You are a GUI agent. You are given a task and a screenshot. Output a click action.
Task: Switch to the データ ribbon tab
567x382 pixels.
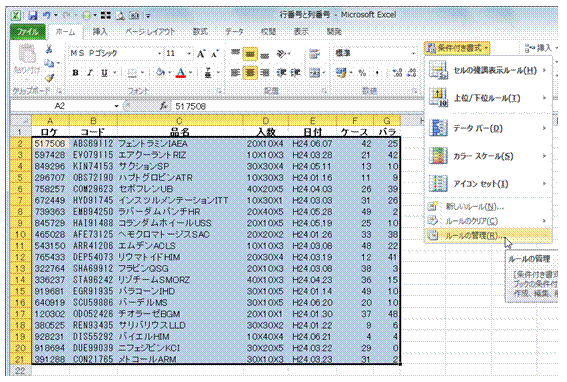(234, 32)
